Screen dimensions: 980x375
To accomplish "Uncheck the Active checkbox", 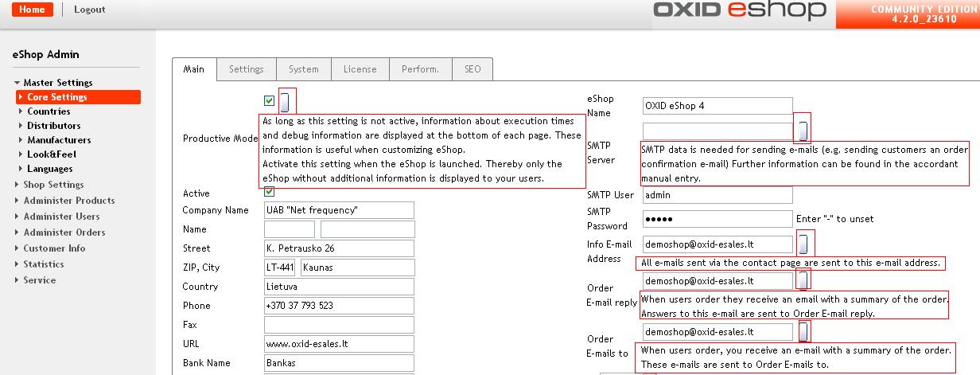I will coord(270,192).
